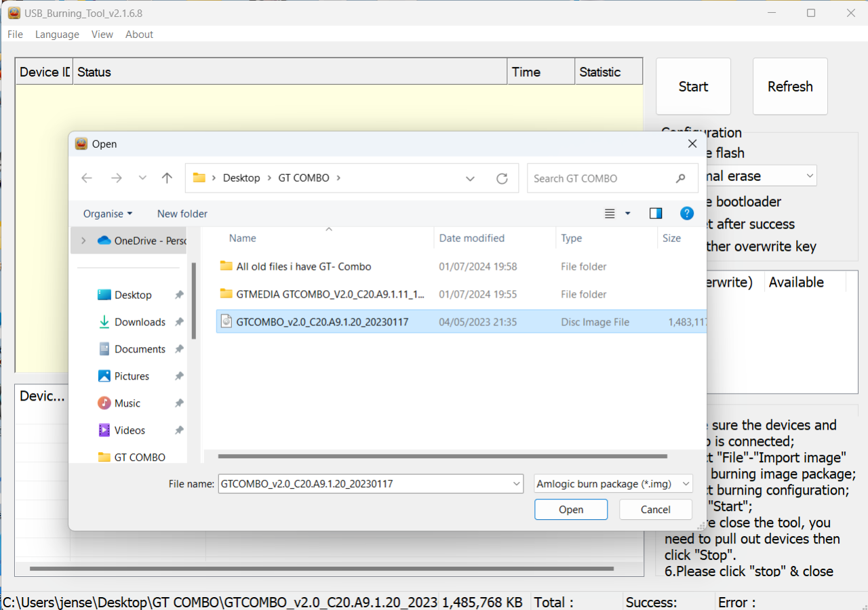The height and width of the screenshot is (610, 868).
Task: Click the file list horizontal scrollbar
Action: click(443, 457)
